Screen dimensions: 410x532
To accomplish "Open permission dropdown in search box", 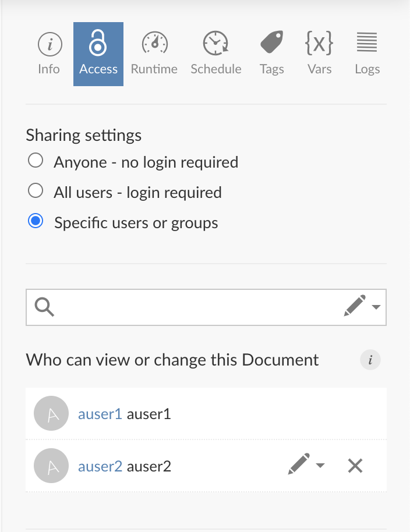I will [x=362, y=306].
